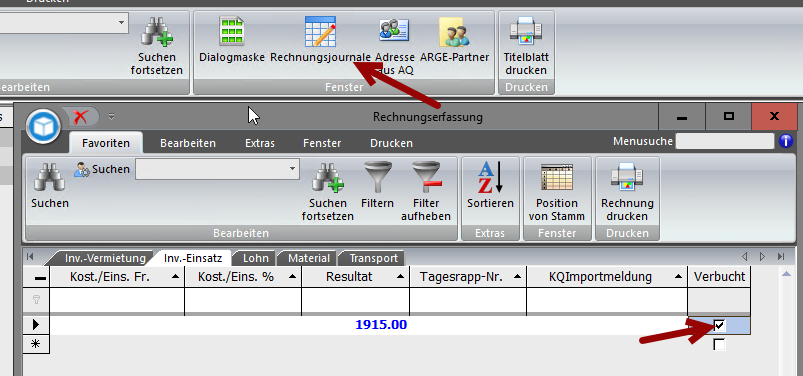Uncheck the Verbucht checkbox in first row
This screenshot has height=376, width=803.
(720, 325)
